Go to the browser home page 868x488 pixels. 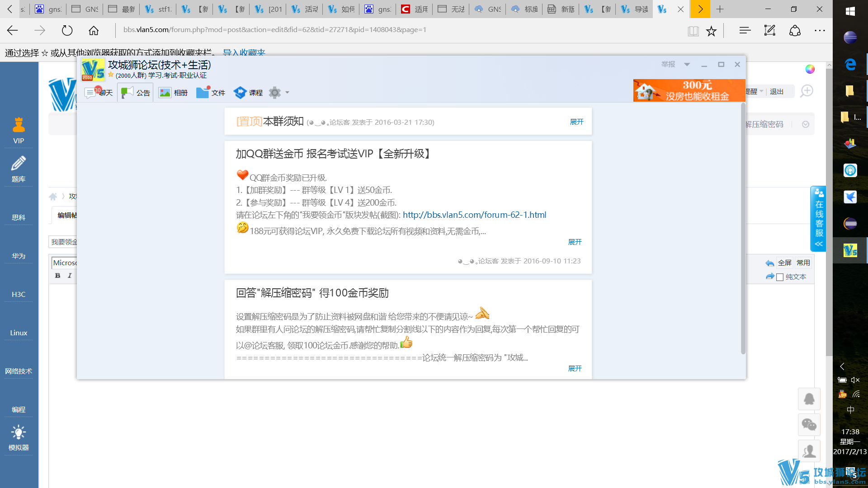coord(94,30)
